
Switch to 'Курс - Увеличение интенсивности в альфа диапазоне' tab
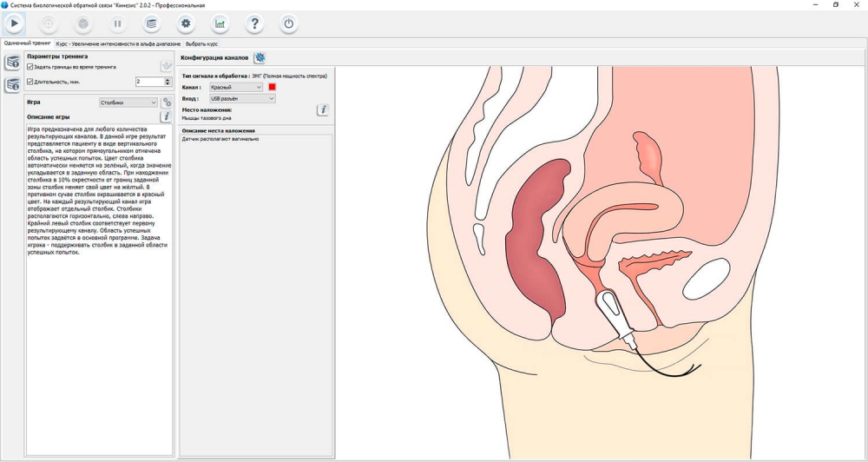(118, 43)
